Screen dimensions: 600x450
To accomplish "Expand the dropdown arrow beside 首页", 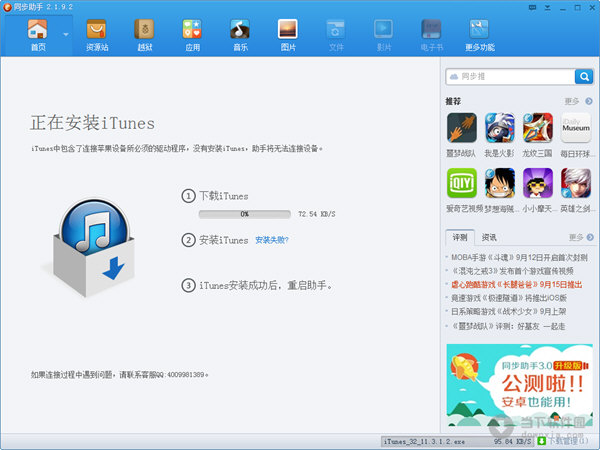I will (x=66, y=34).
